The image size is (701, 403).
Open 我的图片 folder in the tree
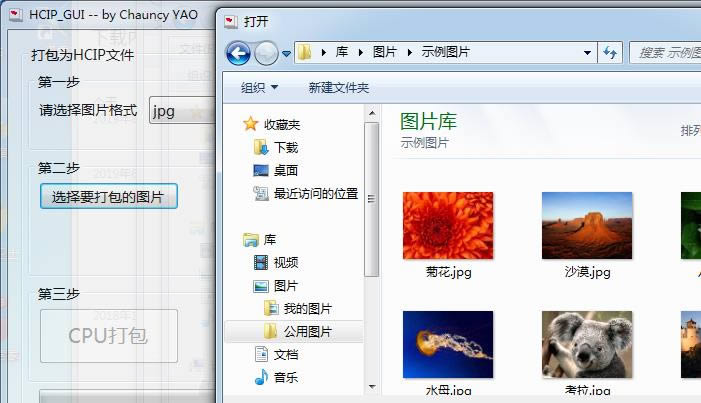pyautogui.click(x=308, y=309)
